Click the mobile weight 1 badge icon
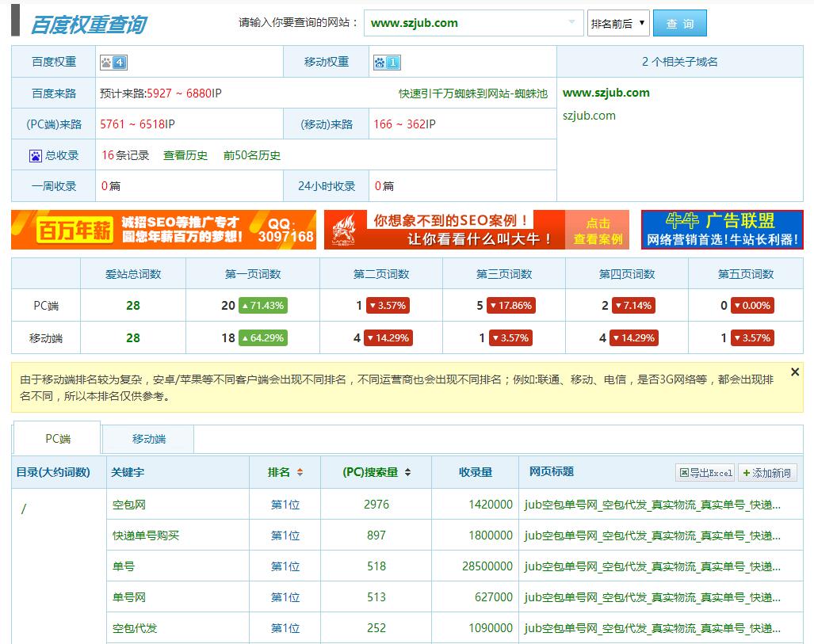This screenshot has height=644, width=814. tap(387, 63)
